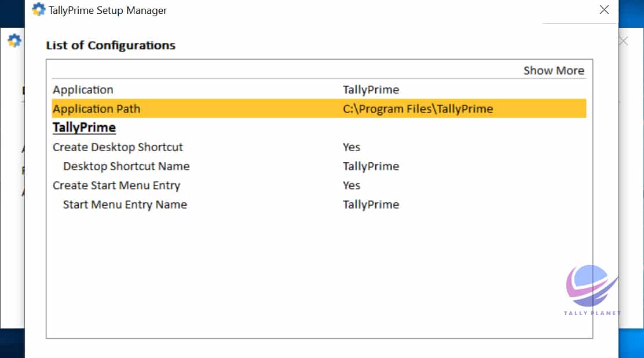Select the TallyPrime value next to Application
Viewport: 644px width, 358px height.
coord(371,90)
